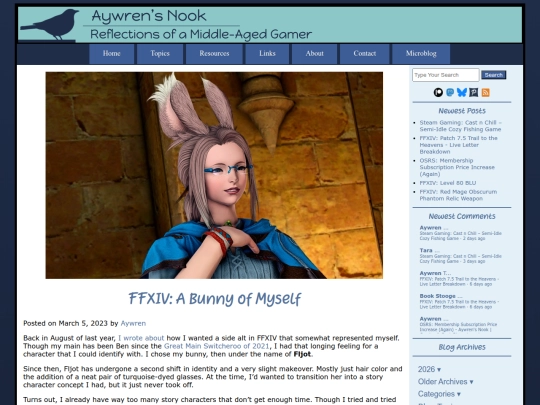This screenshot has width=540, height=405.
Task: Click 'Posted on March 5, 2023' text
Action: click(65, 323)
